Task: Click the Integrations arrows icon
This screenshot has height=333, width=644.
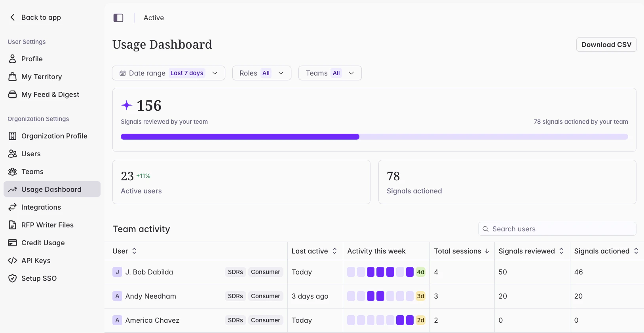Action: pyautogui.click(x=13, y=207)
